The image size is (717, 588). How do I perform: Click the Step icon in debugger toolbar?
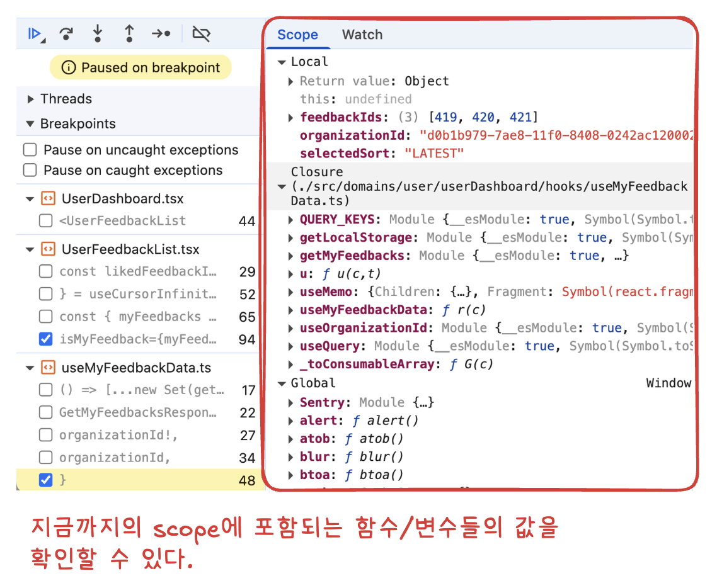click(x=161, y=34)
